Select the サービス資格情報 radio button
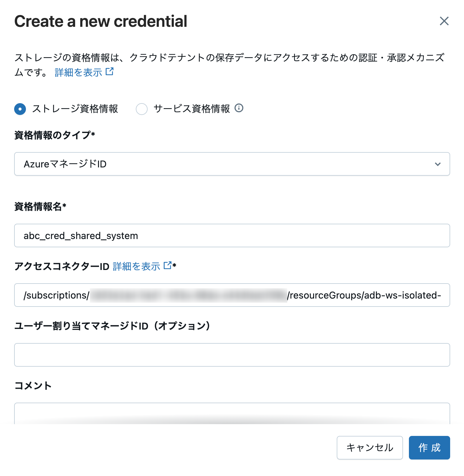 tap(142, 109)
